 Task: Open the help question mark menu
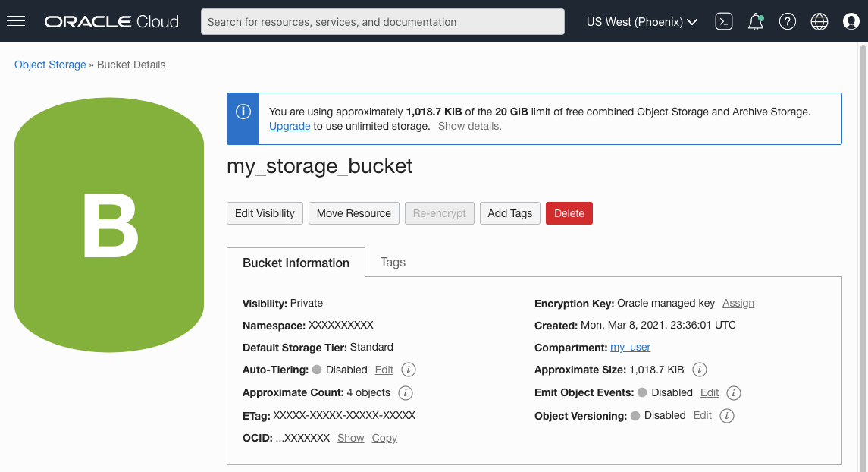788,22
